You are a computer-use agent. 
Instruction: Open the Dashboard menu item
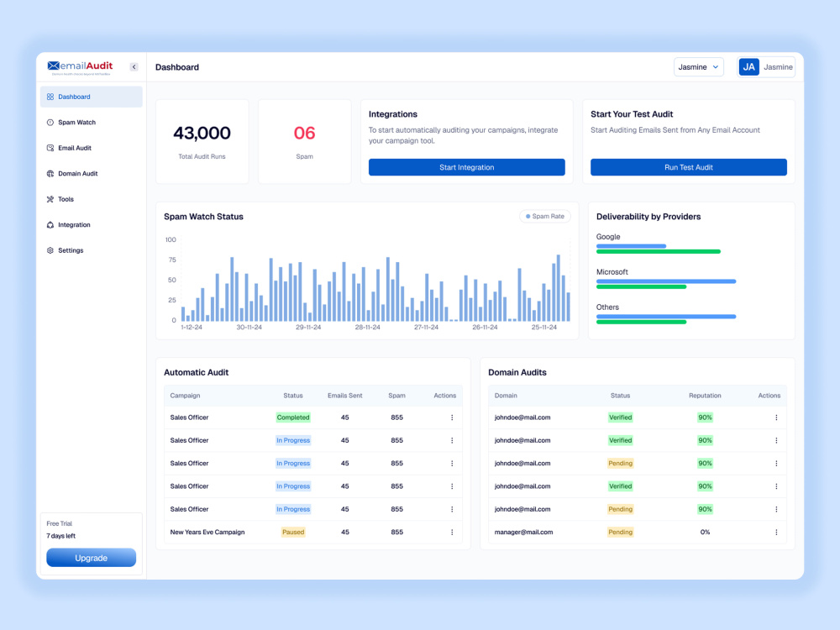(x=91, y=97)
